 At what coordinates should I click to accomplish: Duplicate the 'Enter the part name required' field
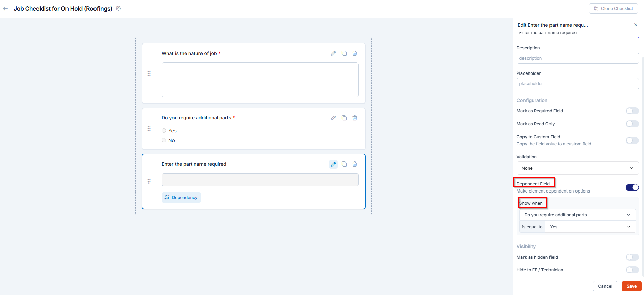[344, 164]
